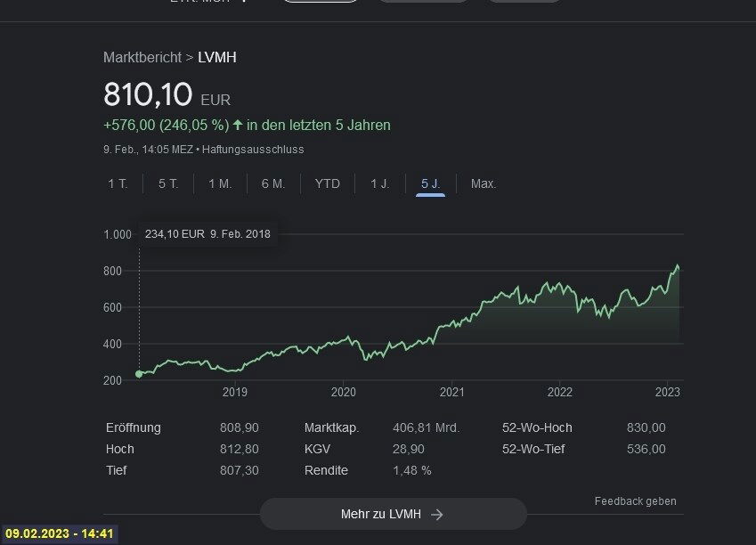Choose the YTD range tab
This screenshot has width=756, height=545.
328,183
